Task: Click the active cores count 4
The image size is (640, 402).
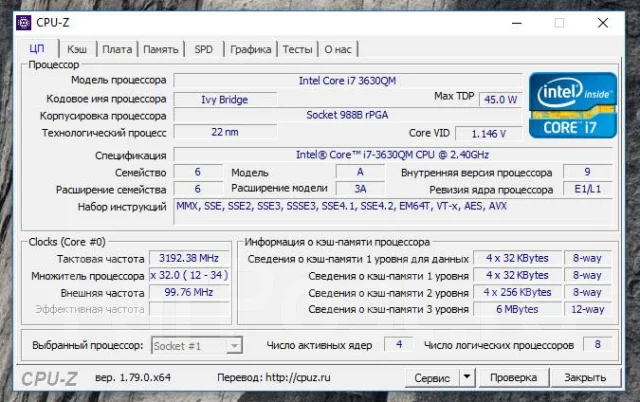Action: (399, 344)
